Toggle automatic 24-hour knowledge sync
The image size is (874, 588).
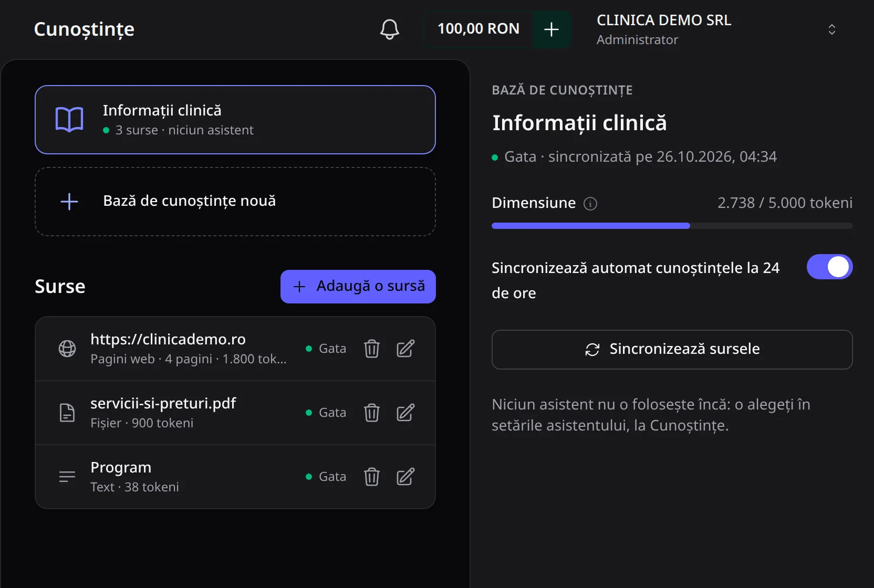tap(829, 267)
